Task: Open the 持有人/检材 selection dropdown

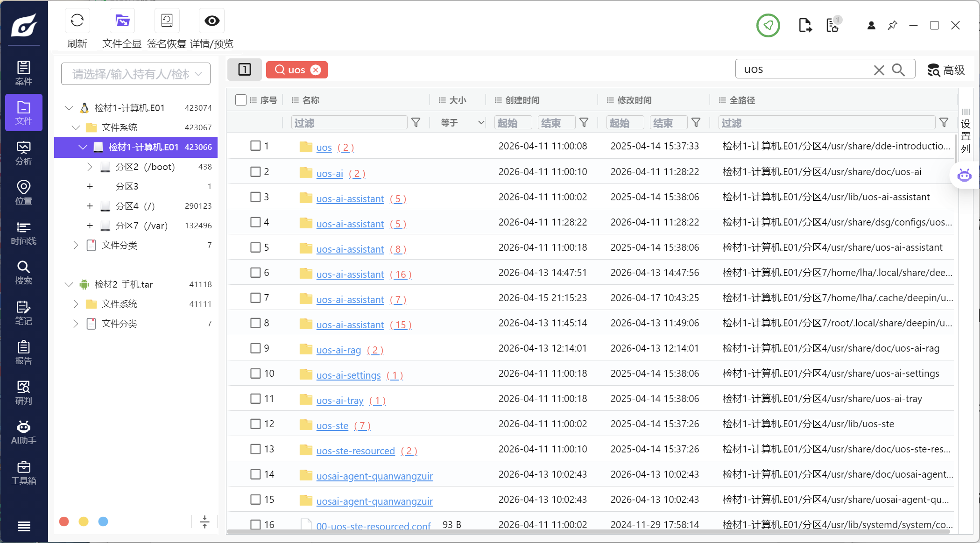Action: coord(136,74)
